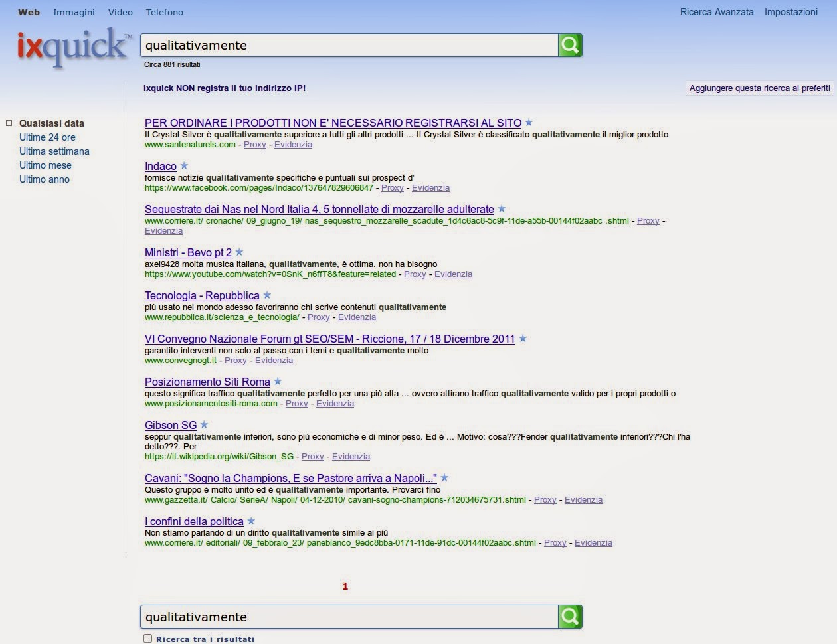The image size is (837, 644).
Task: Click Evidenzia link for Indaco facebook result
Action: click(x=430, y=188)
